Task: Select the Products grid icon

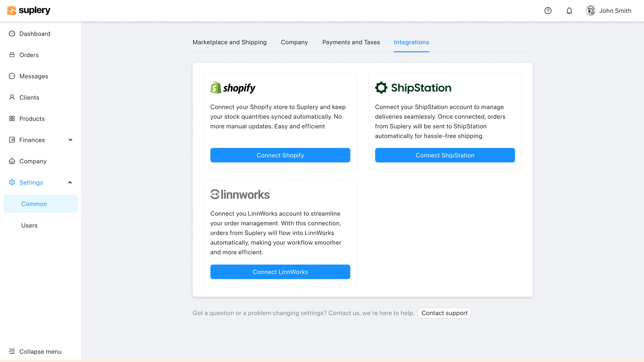Action: click(12, 119)
